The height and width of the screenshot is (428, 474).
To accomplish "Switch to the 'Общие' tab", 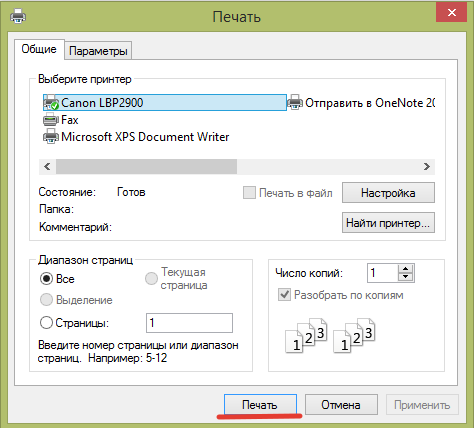I will point(39,49).
